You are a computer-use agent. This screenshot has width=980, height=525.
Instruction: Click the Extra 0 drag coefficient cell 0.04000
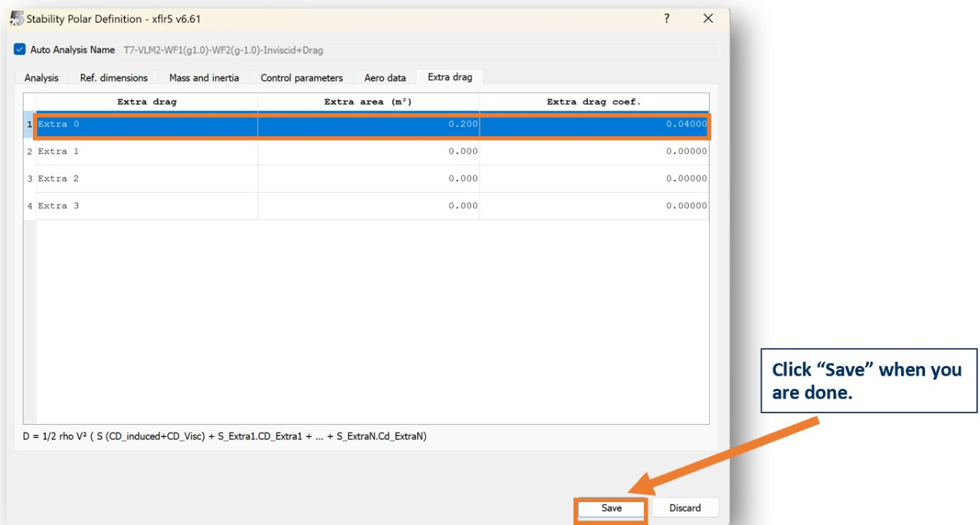coord(593,125)
